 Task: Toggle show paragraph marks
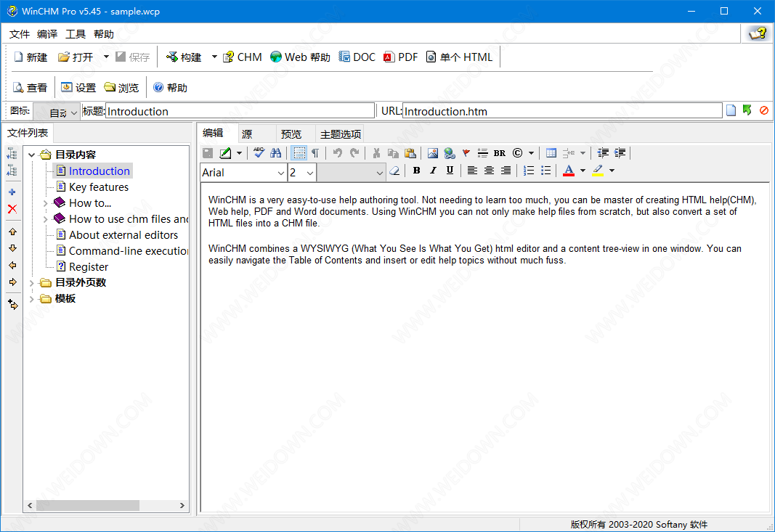315,153
